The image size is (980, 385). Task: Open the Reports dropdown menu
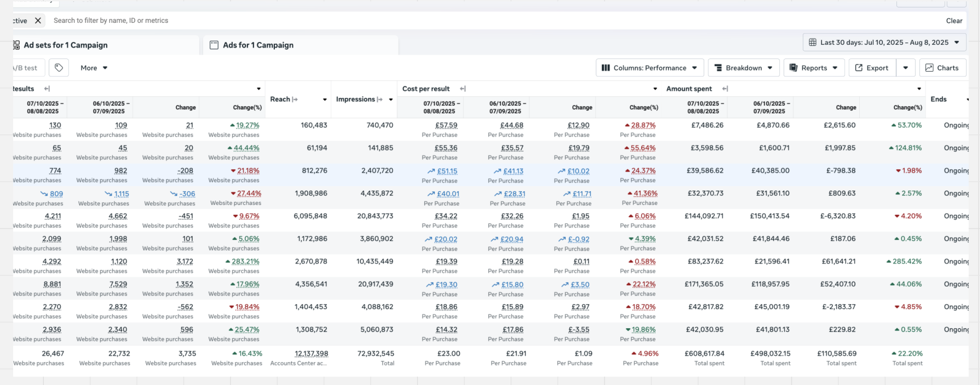tap(814, 68)
